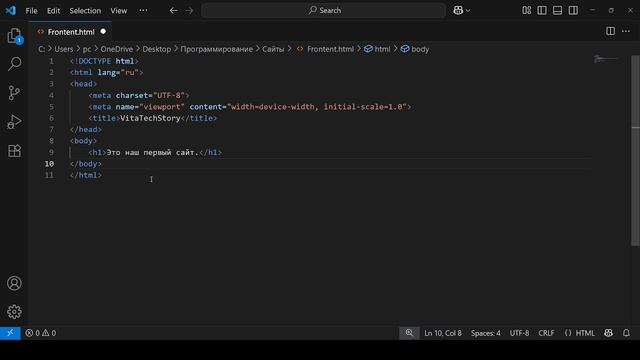
Task: Click the Сайты breadcrumb
Action: click(x=273, y=49)
